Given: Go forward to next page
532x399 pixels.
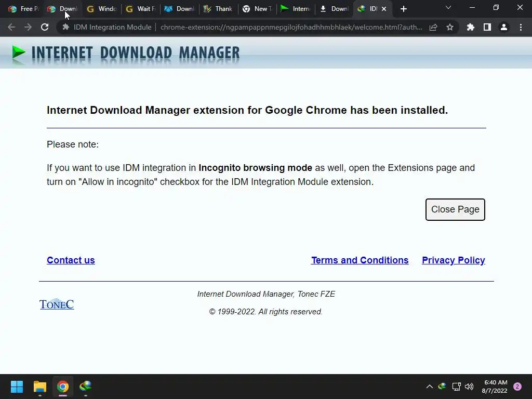Looking at the screenshot, I should 28,27.
